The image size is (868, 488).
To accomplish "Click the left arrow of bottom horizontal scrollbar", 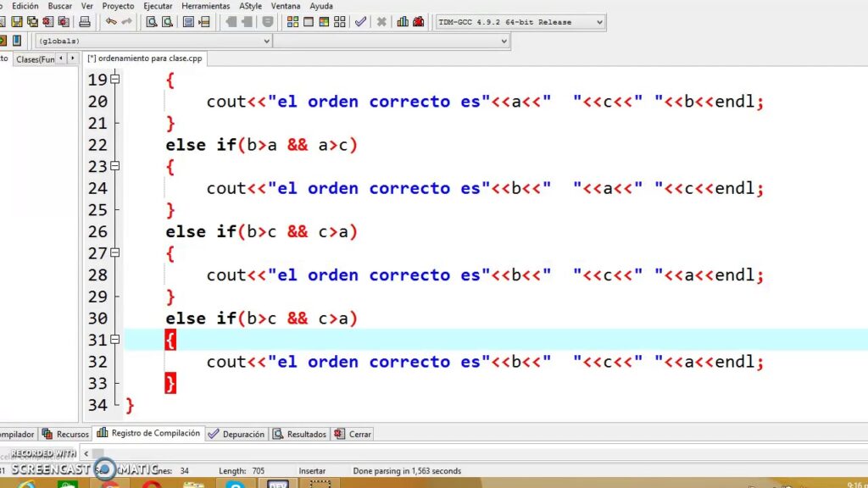I will tap(86, 454).
